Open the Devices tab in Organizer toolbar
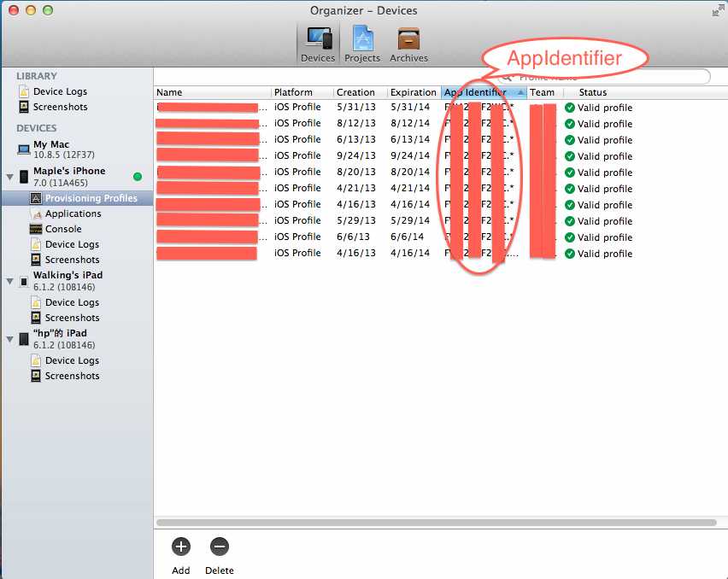 pos(318,45)
